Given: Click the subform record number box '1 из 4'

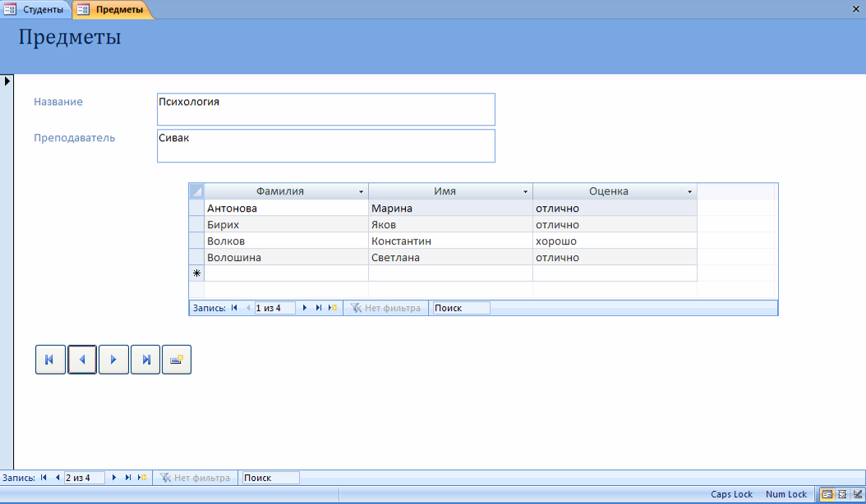Looking at the screenshot, I should pos(274,308).
